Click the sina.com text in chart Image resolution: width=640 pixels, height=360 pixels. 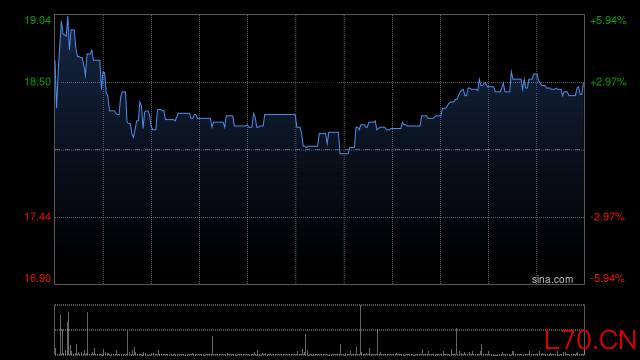[552, 279]
